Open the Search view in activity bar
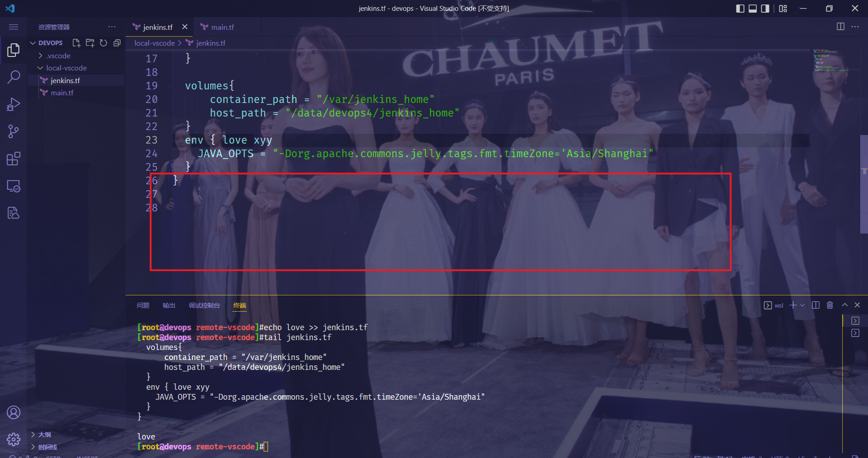Image resolution: width=868 pixels, height=458 pixels. [x=14, y=77]
